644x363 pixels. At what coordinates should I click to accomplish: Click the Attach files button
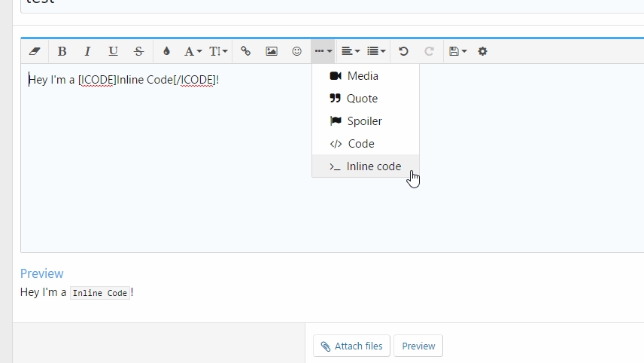tap(351, 346)
